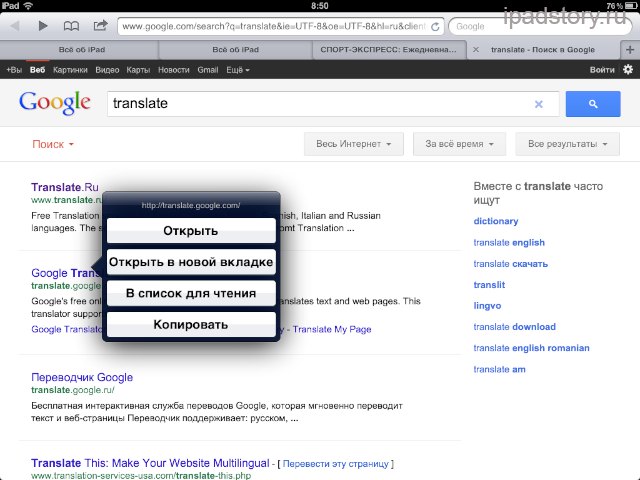The width and height of the screenshot is (640, 480).
Task: Expand the Поиск dropdown
Action: [x=53, y=144]
